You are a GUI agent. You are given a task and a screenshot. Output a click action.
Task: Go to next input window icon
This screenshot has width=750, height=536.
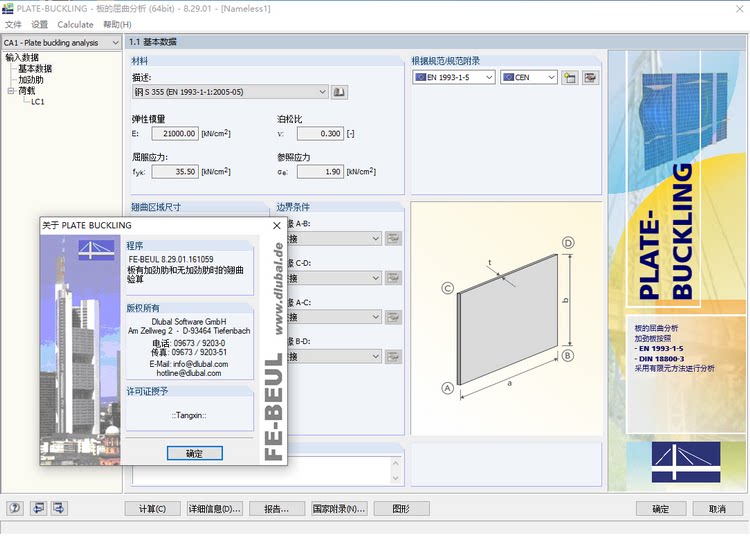coord(59,508)
